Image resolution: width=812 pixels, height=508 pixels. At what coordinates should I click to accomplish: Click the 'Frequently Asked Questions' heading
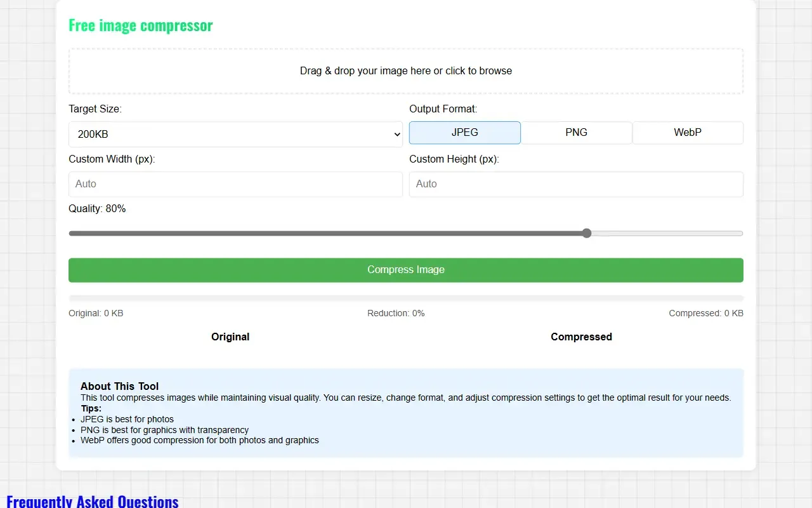(93, 501)
